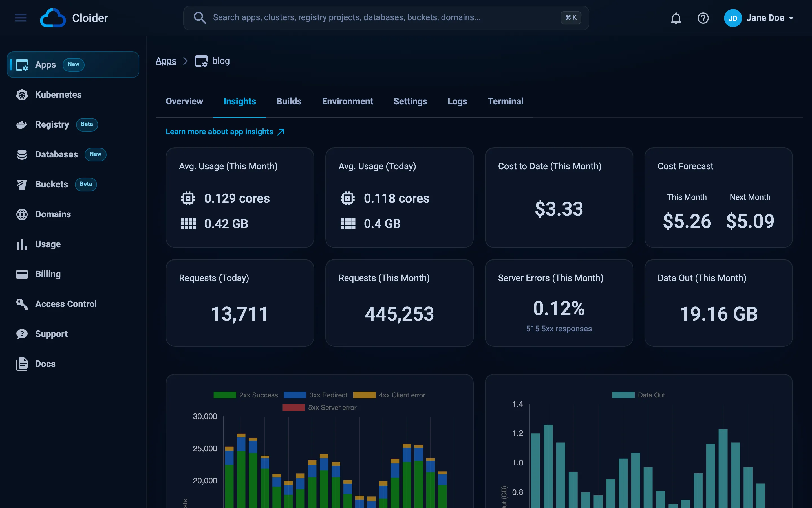Switch to the Overview tab

pyautogui.click(x=184, y=102)
